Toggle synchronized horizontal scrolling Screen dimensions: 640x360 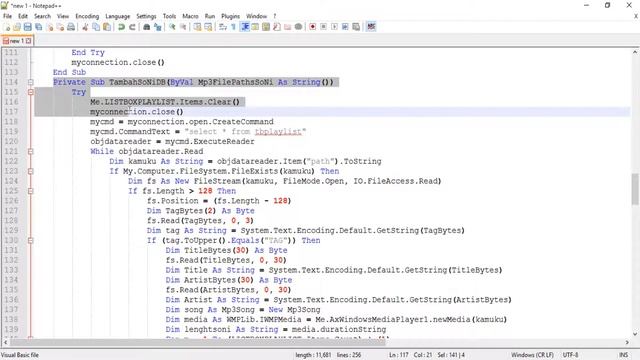208,27
